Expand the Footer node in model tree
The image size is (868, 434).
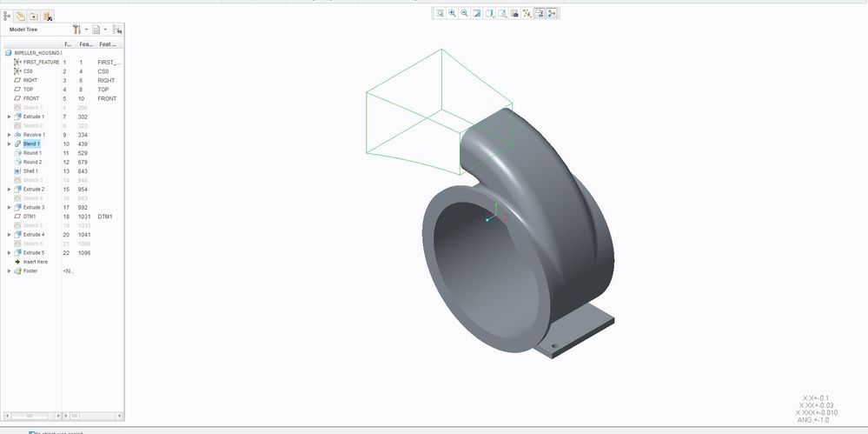(x=9, y=271)
